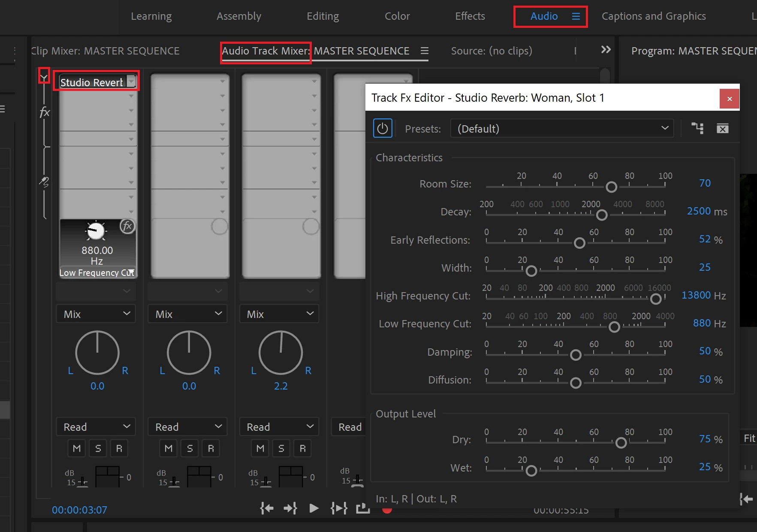Click Width slider handle

(531, 271)
